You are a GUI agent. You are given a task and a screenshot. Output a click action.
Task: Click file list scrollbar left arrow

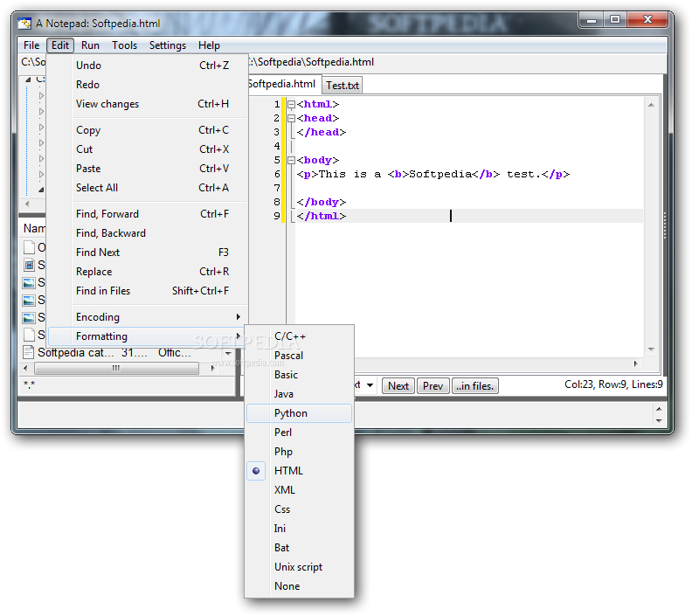(25, 368)
